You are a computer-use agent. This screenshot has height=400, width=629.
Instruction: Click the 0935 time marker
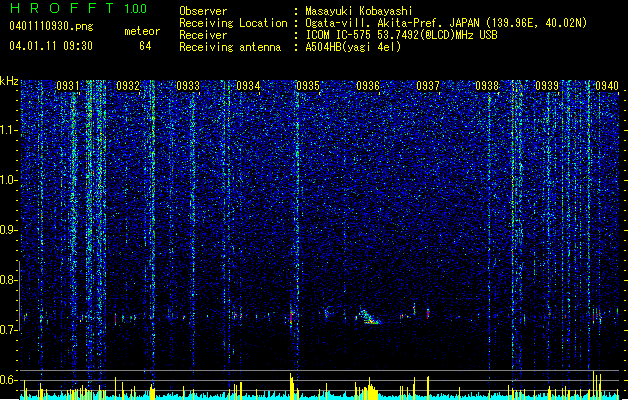click(x=308, y=86)
